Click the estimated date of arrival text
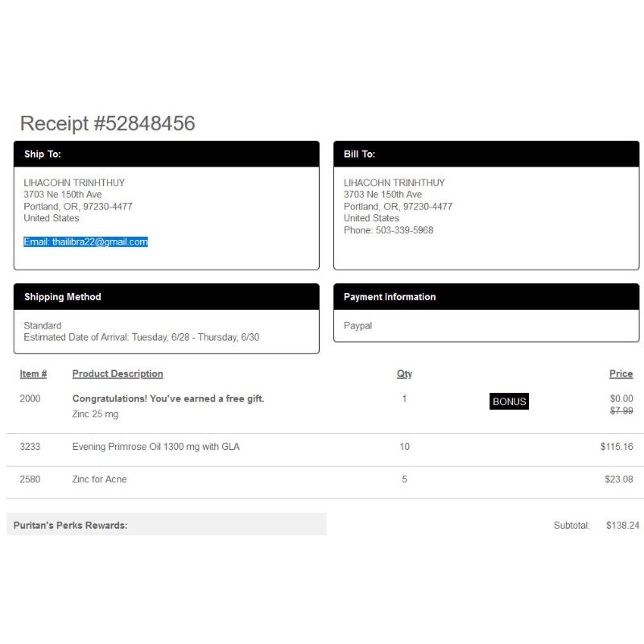 point(142,337)
